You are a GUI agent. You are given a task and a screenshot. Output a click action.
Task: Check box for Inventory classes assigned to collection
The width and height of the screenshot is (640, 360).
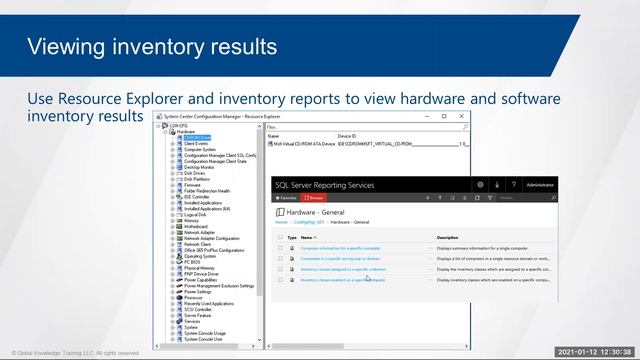pos(280,269)
